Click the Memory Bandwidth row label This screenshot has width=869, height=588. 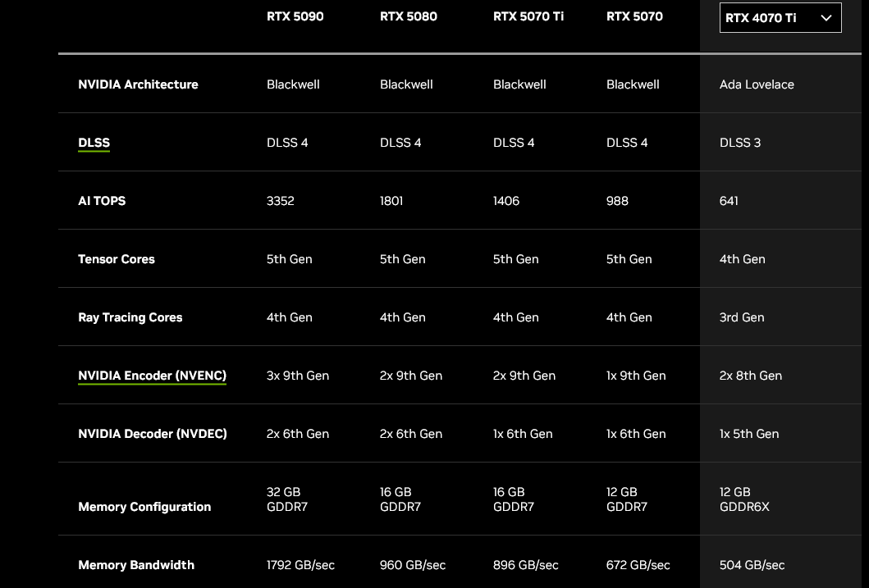136,565
